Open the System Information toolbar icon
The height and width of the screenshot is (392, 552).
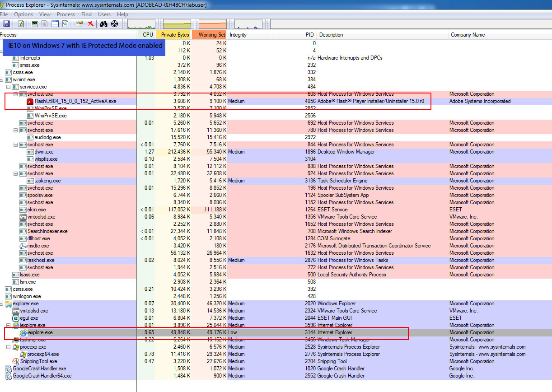(35, 24)
